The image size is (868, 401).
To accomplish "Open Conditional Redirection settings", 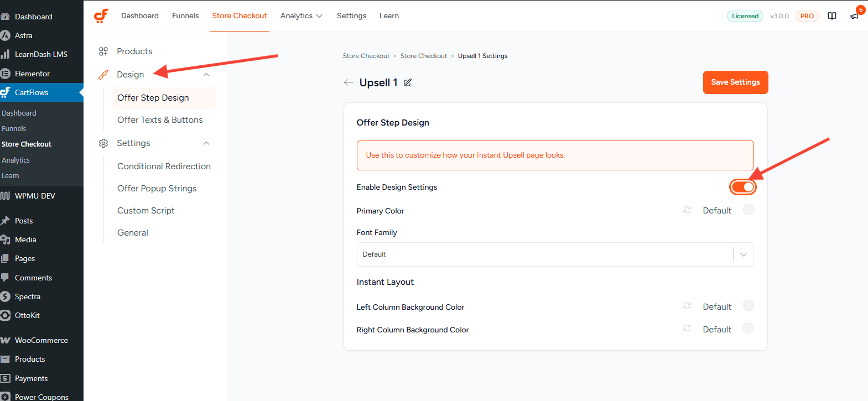I will 164,166.
